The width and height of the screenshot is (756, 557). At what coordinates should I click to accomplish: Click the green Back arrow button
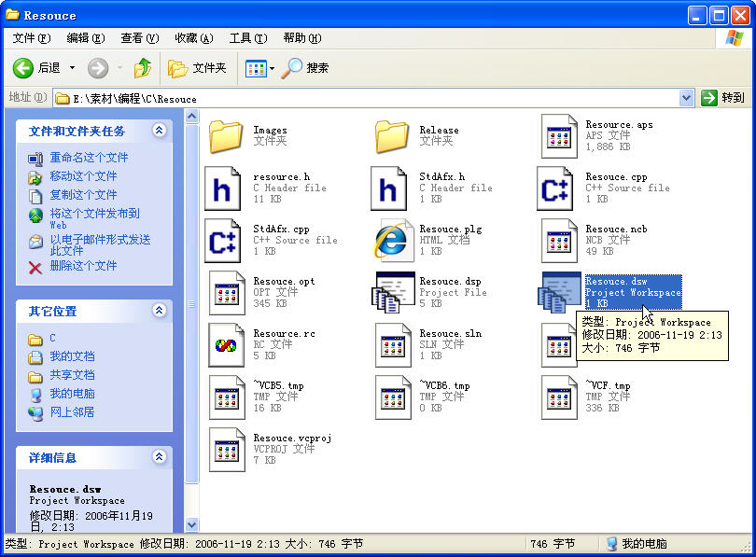coord(24,68)
